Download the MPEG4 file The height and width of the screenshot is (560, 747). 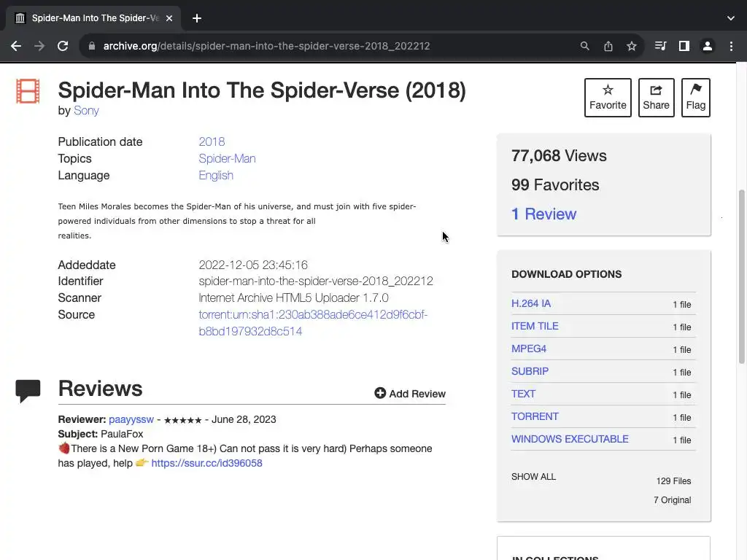[x=529, y=349]
